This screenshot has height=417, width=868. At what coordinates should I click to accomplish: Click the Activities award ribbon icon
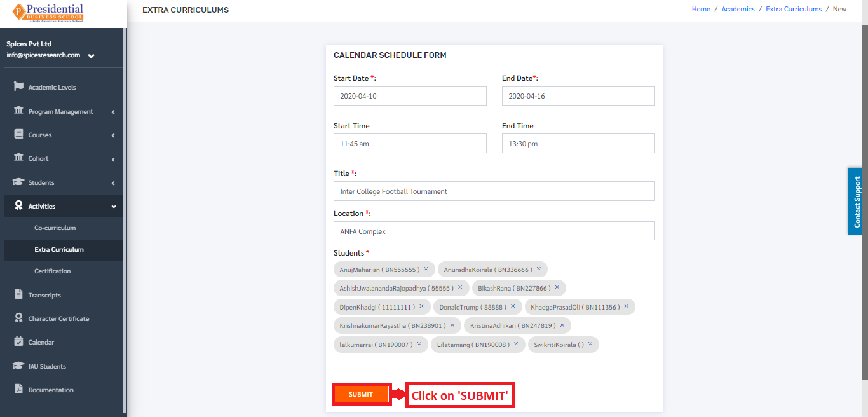[x=18, y=205]
